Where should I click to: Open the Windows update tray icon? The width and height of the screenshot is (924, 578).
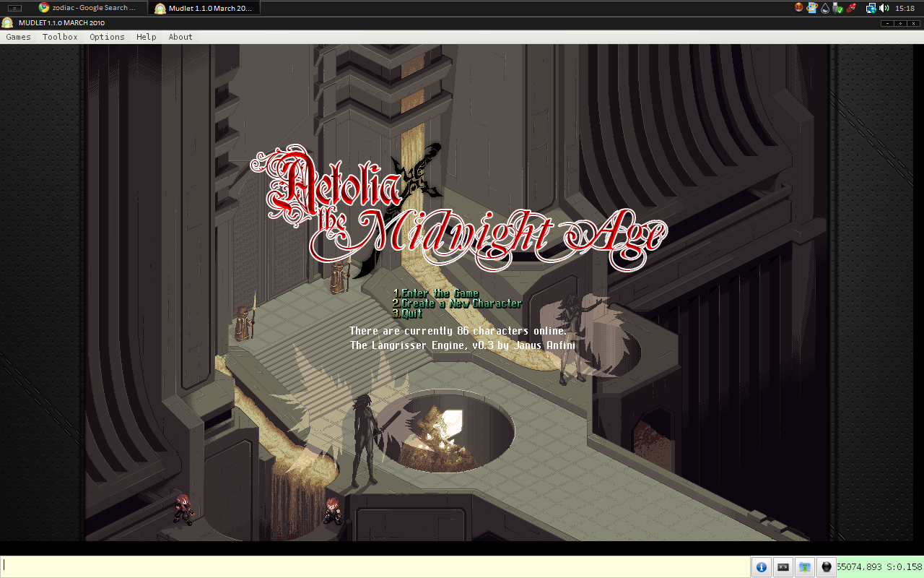click(811, 8)
